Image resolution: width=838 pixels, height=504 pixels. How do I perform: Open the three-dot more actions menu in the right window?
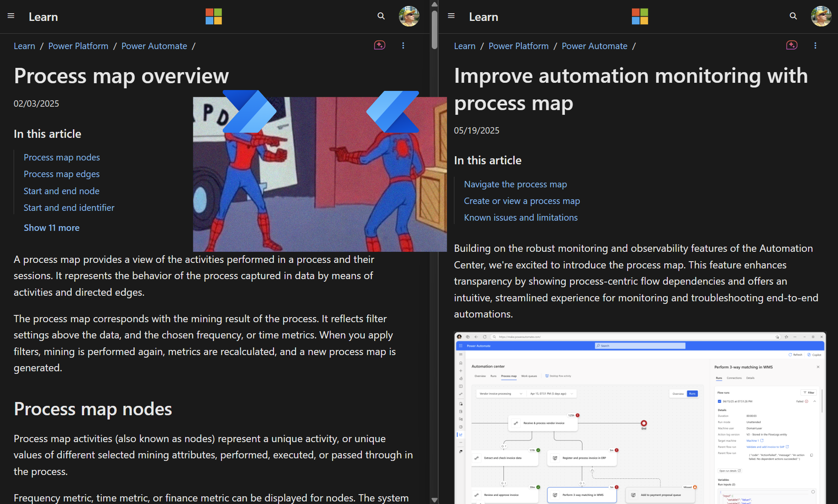tap(815, 46)
